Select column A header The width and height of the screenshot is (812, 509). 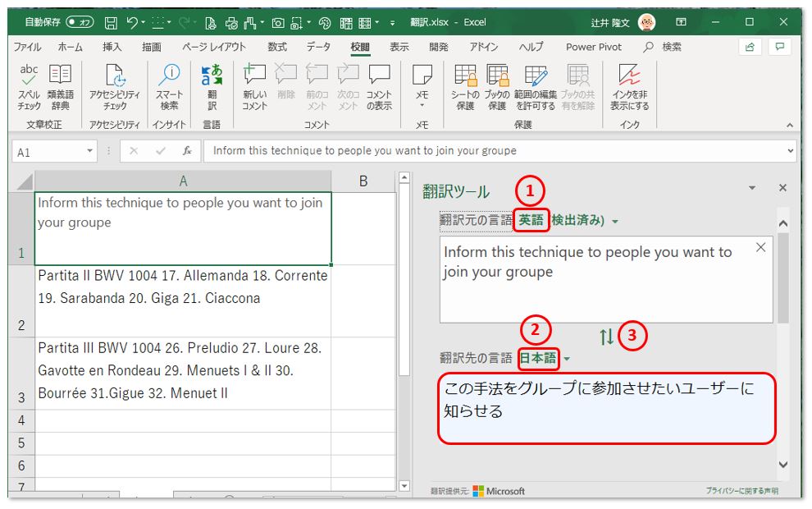coord(183,181)
